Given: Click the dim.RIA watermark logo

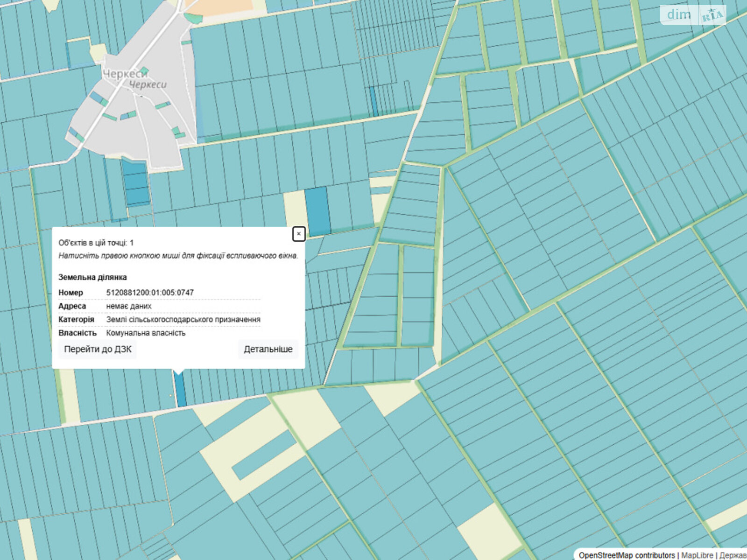Looking at the screenshot, I should [x=693, y=15].
